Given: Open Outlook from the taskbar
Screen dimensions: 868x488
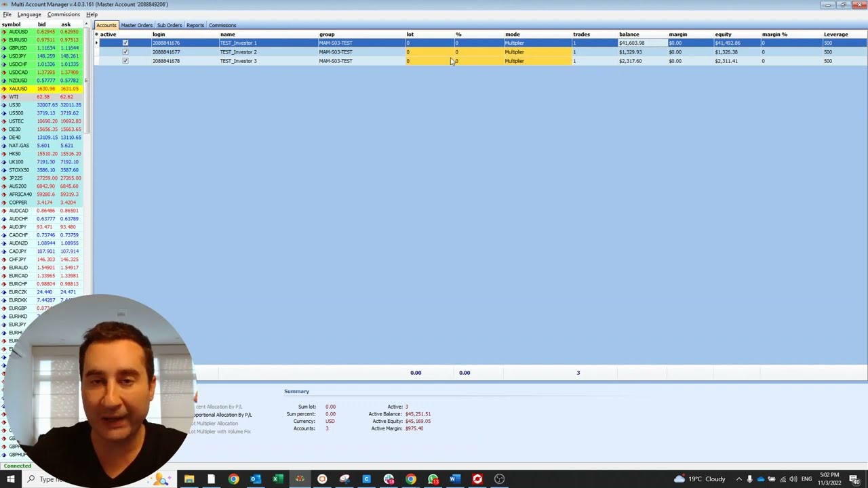Looking at the screenshot, I should [x=256, y=479].
